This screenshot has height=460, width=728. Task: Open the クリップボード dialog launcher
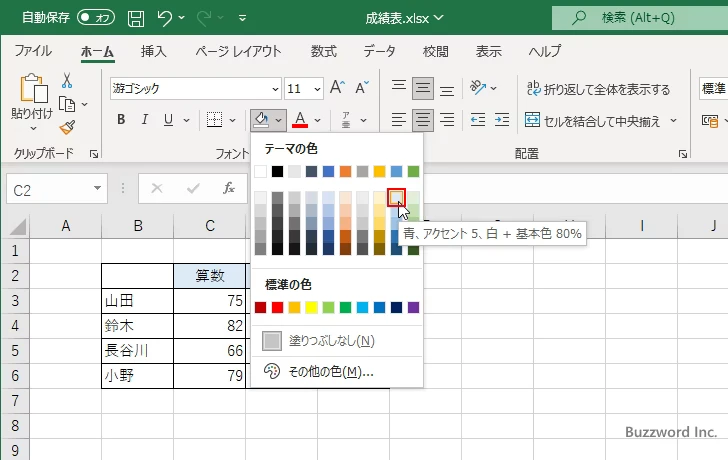pyautogui.click(x=94, y=154)
